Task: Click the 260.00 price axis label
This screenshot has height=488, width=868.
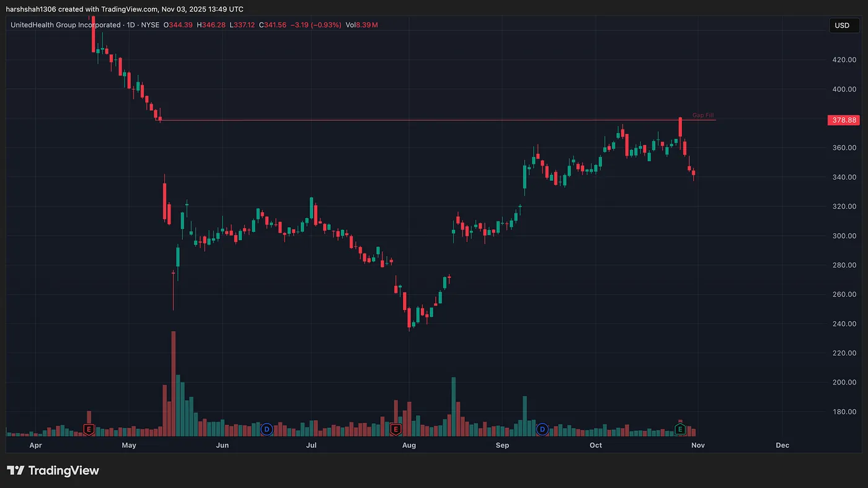Action: 844,295
